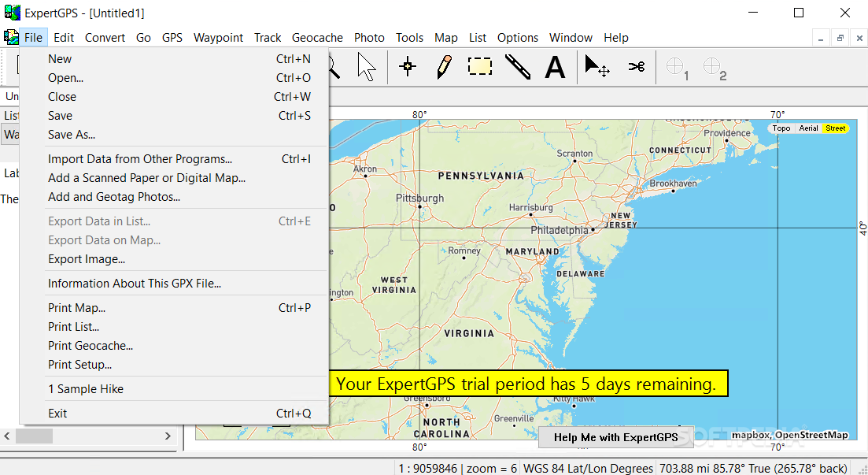The image size is (868, 475).
Task: Click distance and bearing readout in status bar
Action: (753, 469)
